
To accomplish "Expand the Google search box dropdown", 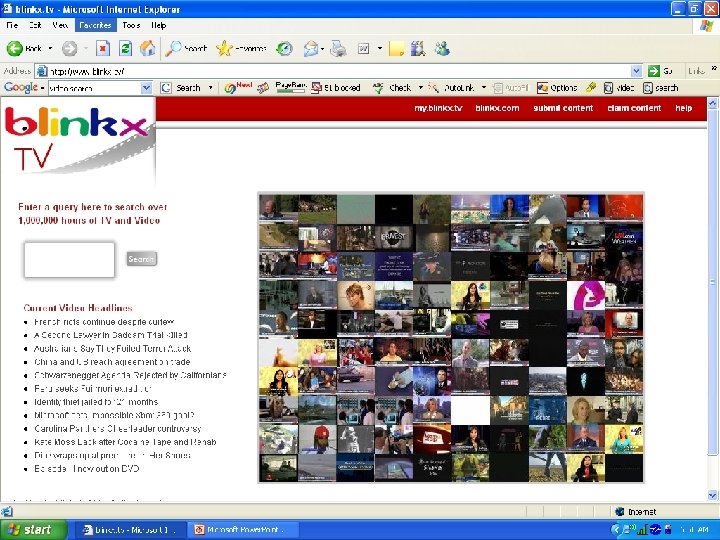I will tap(146, 88).
